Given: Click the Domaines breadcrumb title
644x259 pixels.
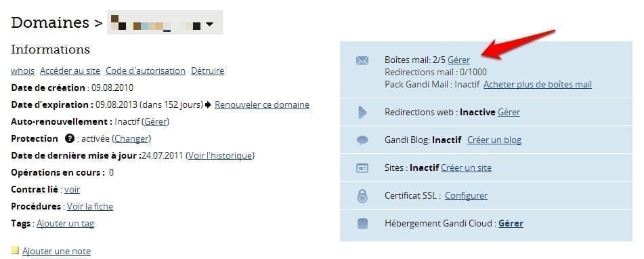Looking at the screenshot, I should (50, 22).
